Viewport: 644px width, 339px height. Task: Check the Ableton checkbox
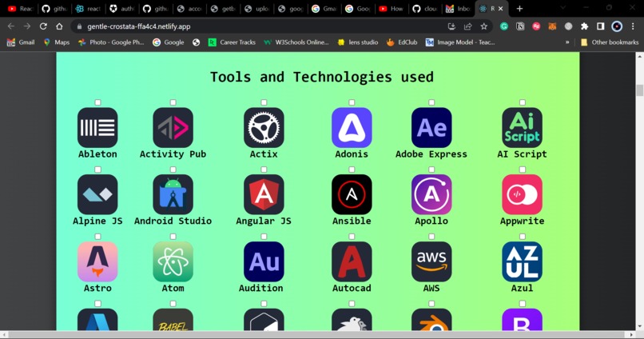(97, 102)
